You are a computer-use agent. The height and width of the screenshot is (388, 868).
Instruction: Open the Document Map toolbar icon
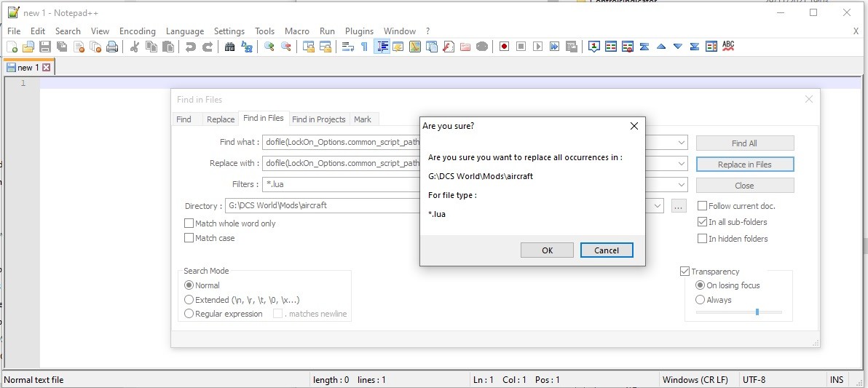(415, 47)
